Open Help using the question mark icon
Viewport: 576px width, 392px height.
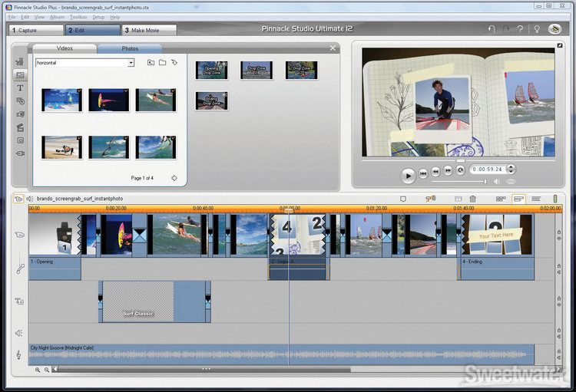521,29
